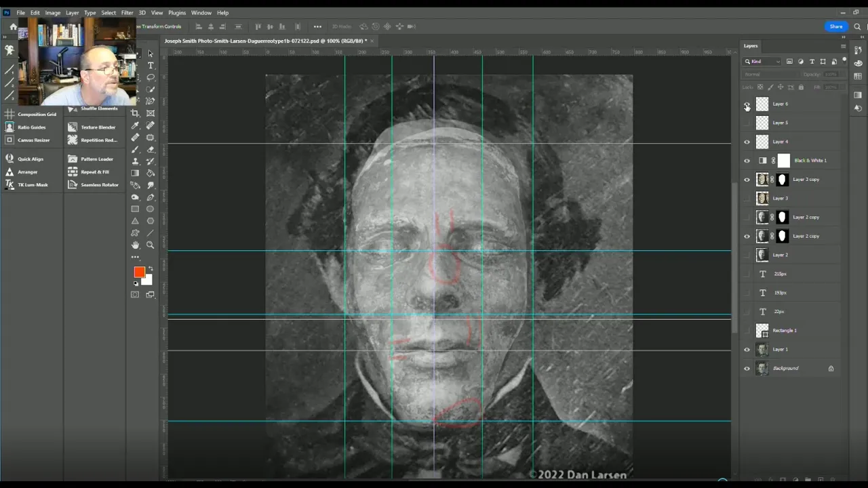Open Edit Toolbar three-dots in tools panel

pyautogui.click(x=135, y=257)
